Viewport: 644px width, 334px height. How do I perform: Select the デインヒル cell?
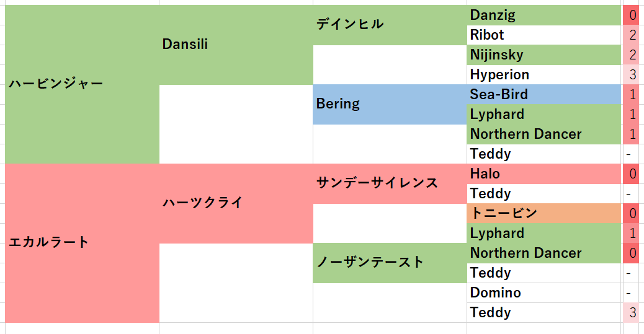[390, 25]
